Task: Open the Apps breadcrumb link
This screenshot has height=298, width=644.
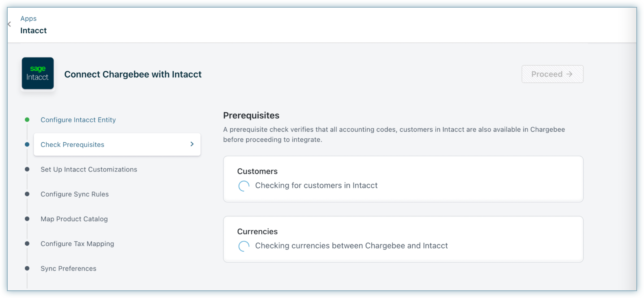Action: point(28,19)
